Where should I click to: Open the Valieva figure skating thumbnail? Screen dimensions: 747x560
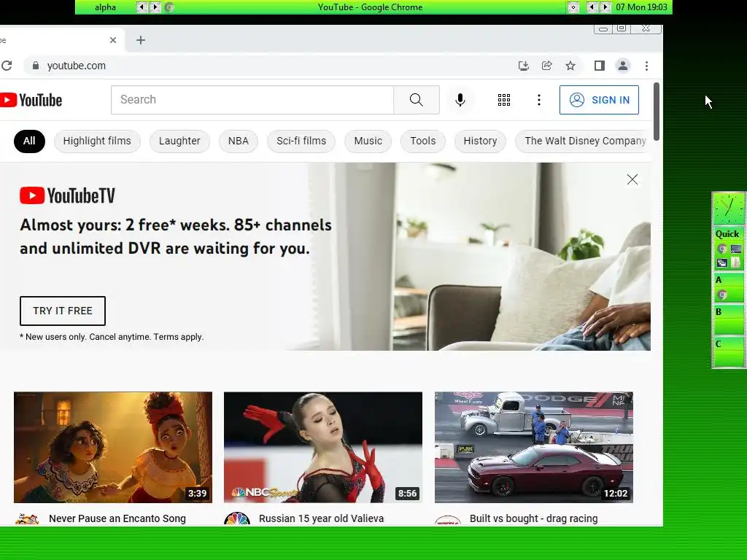pyautogui.click(x=323, y=447)
